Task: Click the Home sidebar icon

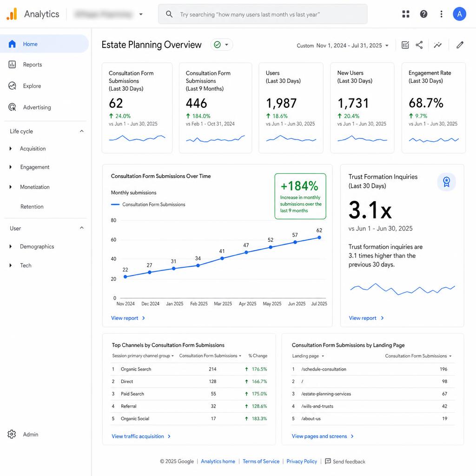Action: pos(12,44)
